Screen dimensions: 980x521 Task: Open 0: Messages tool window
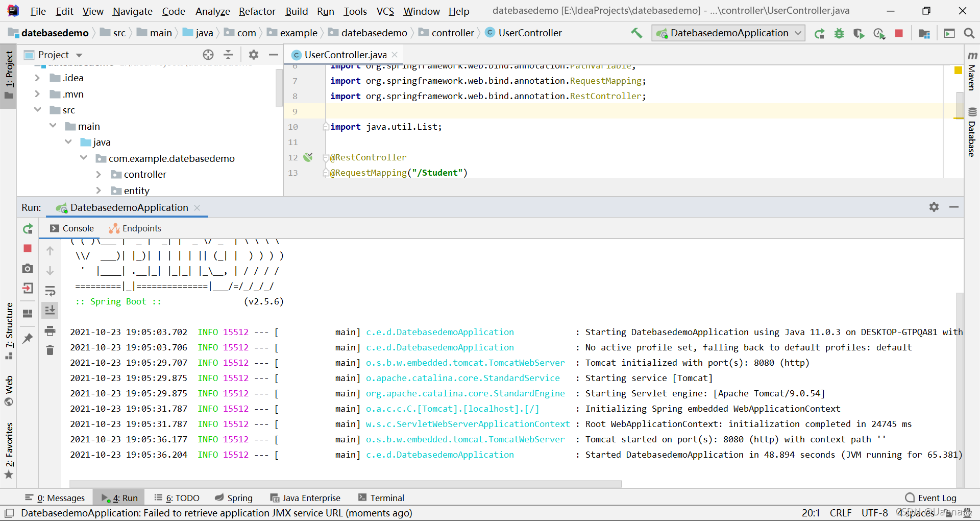click(x=55, y=498)
